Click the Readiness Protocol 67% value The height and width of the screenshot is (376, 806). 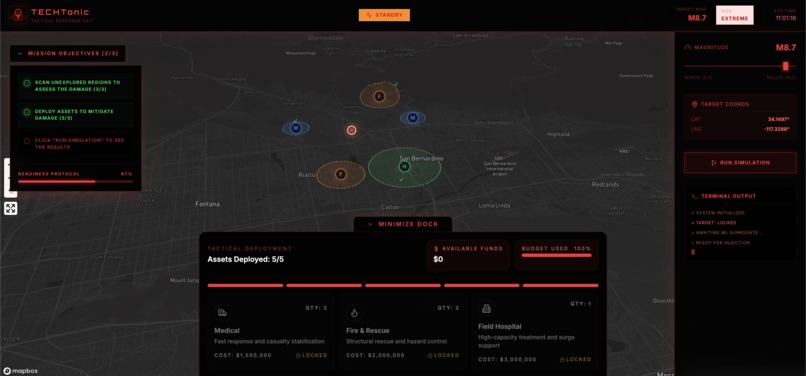[x=126, y=174]
